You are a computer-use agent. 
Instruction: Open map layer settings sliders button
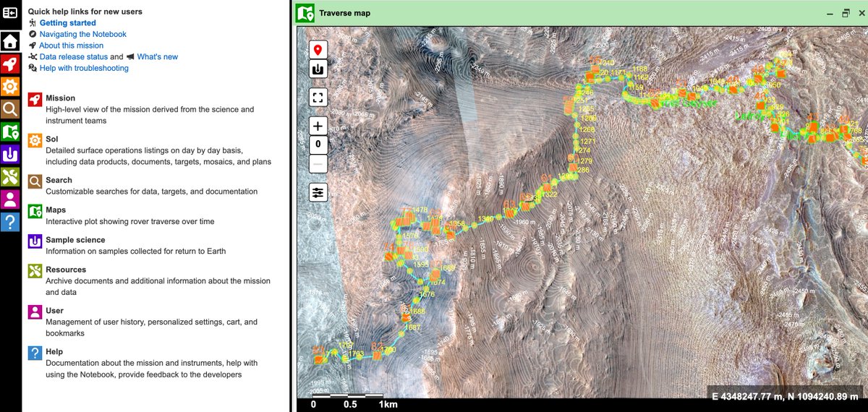(318, 192)
